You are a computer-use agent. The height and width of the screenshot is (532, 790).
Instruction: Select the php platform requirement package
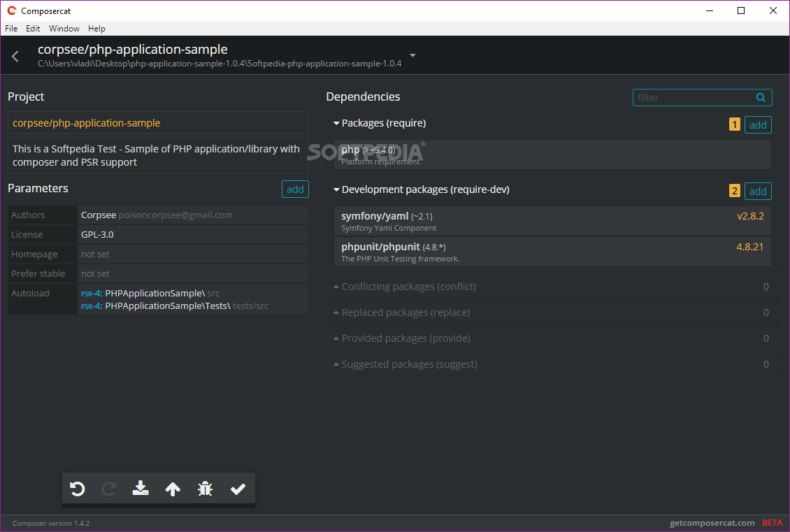click(552, 154)
